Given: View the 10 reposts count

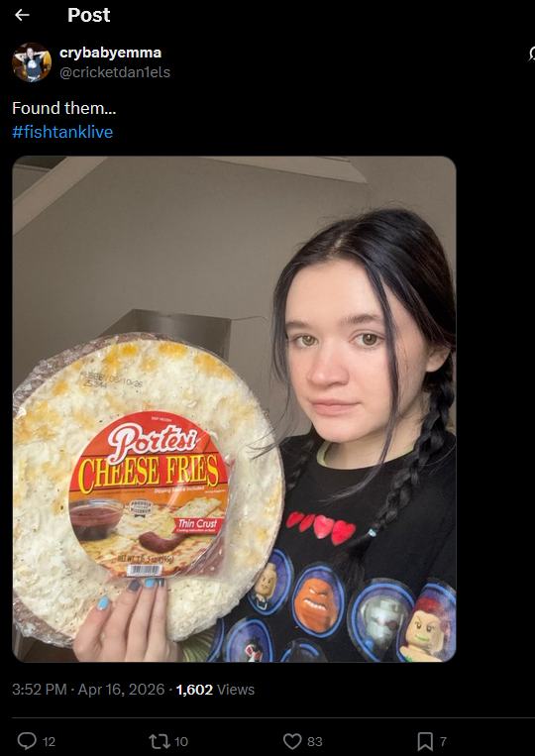Looking at the screenshot, I should tap(180, 741).
